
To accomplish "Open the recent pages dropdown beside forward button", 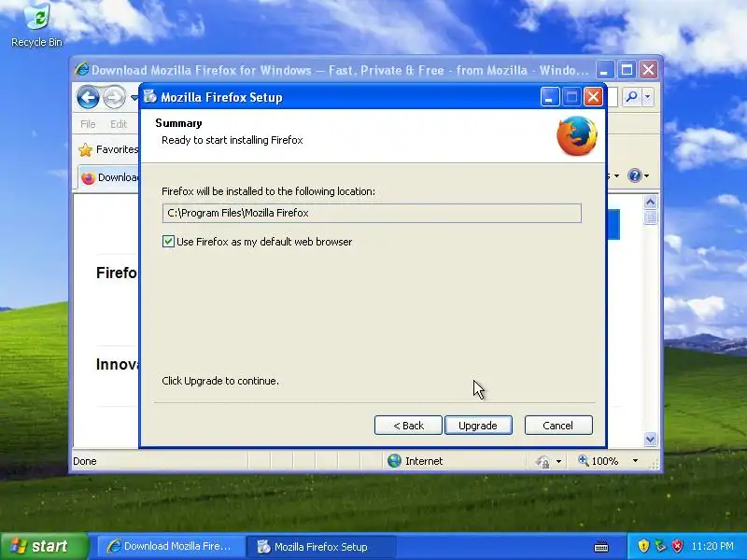I will [134, 98].
